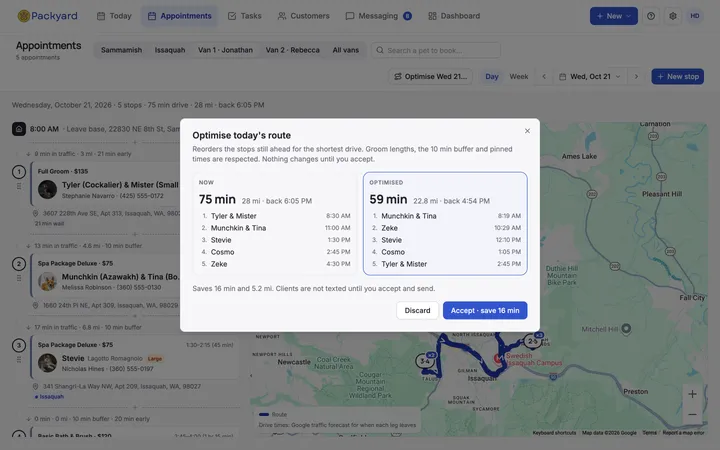Select stop number 2 circle

tap(19, 264)
